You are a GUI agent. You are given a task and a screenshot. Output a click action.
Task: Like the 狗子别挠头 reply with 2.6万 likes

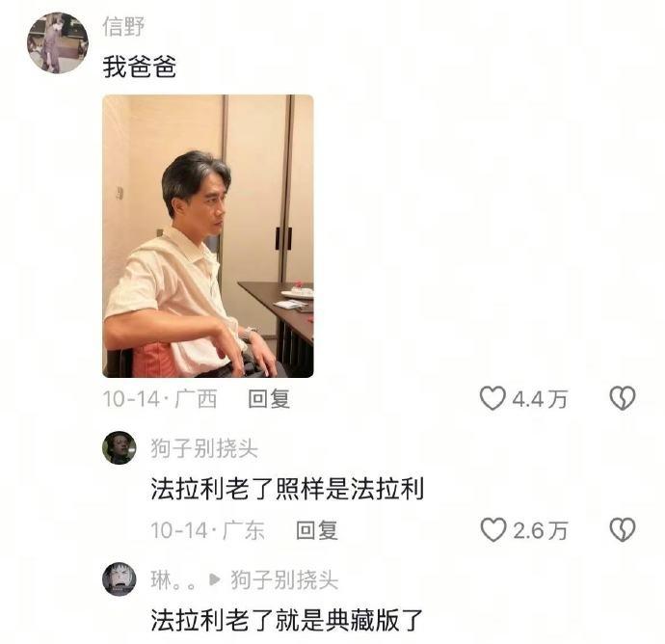pyautogui.click(x=493, y=529)
